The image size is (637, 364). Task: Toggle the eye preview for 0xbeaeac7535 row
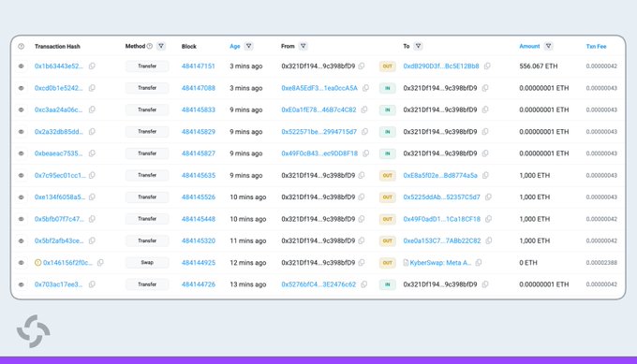click(22, 153)
